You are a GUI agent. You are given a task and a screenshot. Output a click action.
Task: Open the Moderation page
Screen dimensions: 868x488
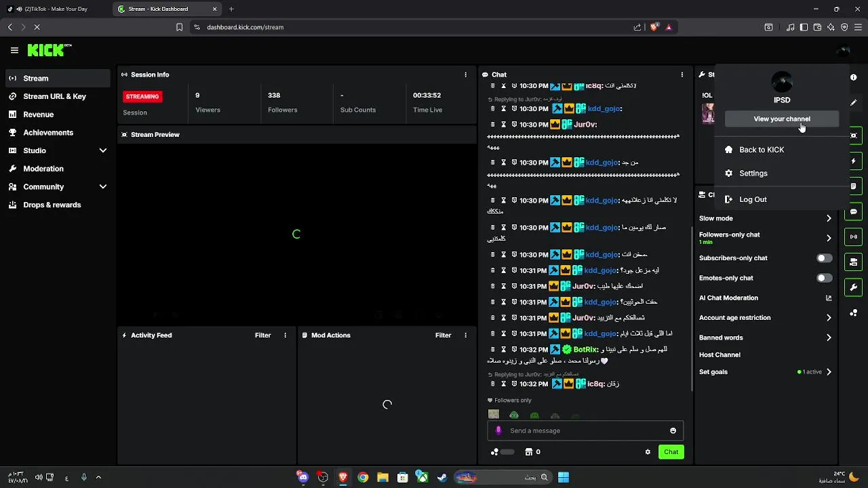tap(58, 168)
